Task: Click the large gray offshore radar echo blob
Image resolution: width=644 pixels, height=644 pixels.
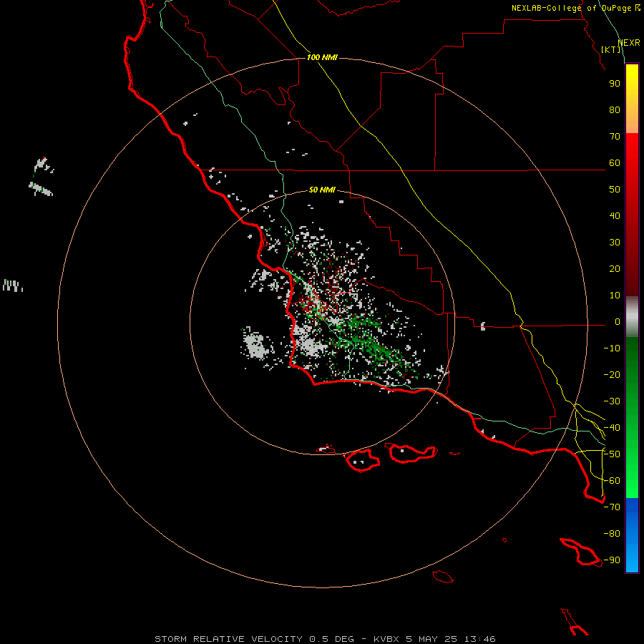Action: pyautogui.click(x=257, y=345)
